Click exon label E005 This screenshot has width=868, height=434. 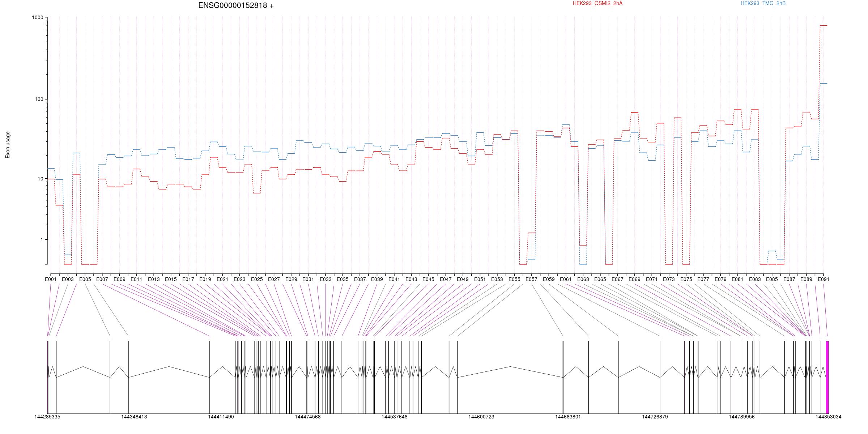coord(85,279)
